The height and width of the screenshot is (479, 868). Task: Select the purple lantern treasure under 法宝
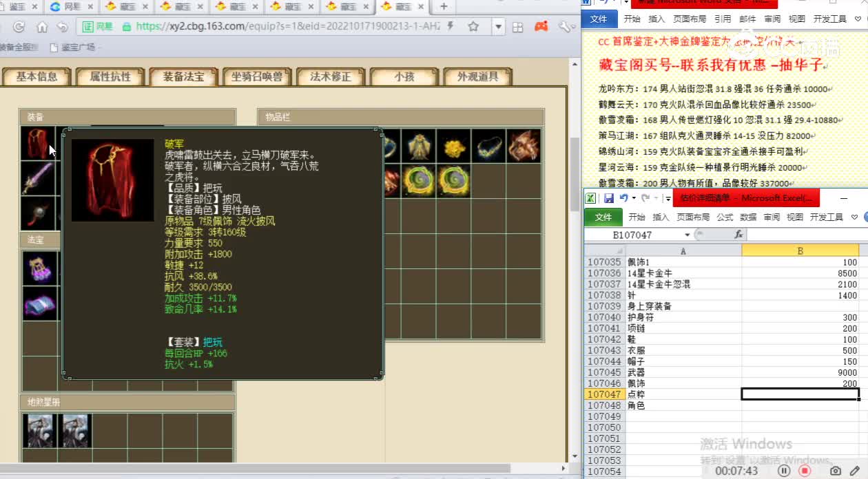click(39, 268)
